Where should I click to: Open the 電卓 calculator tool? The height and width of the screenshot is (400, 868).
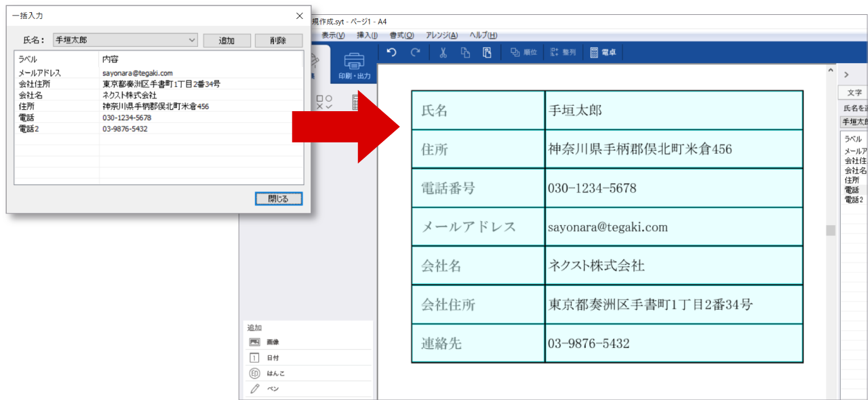[603, 52]
